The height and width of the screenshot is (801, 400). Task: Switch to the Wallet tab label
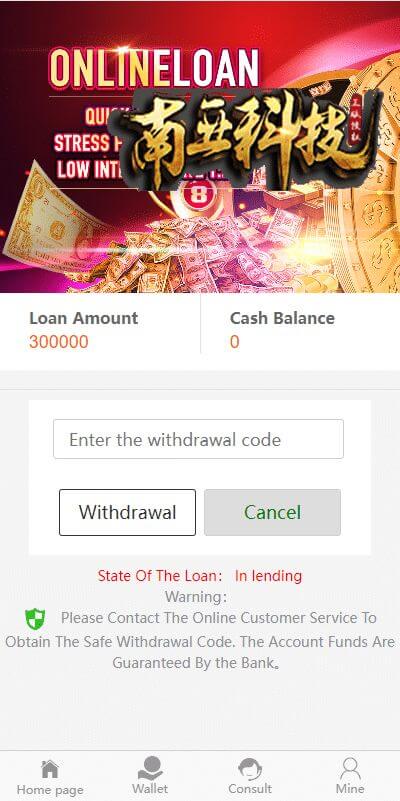pyautogui.click(x=150, y=789)
